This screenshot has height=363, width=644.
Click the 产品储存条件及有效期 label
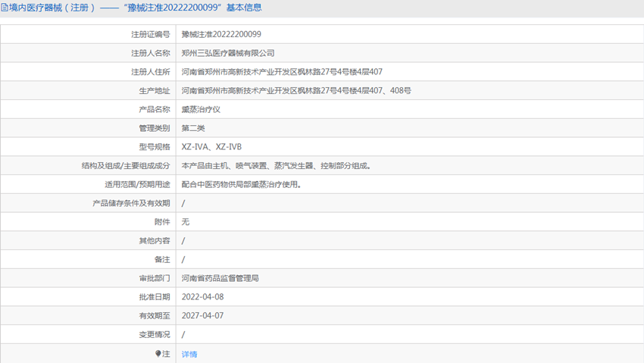[131, 203]
